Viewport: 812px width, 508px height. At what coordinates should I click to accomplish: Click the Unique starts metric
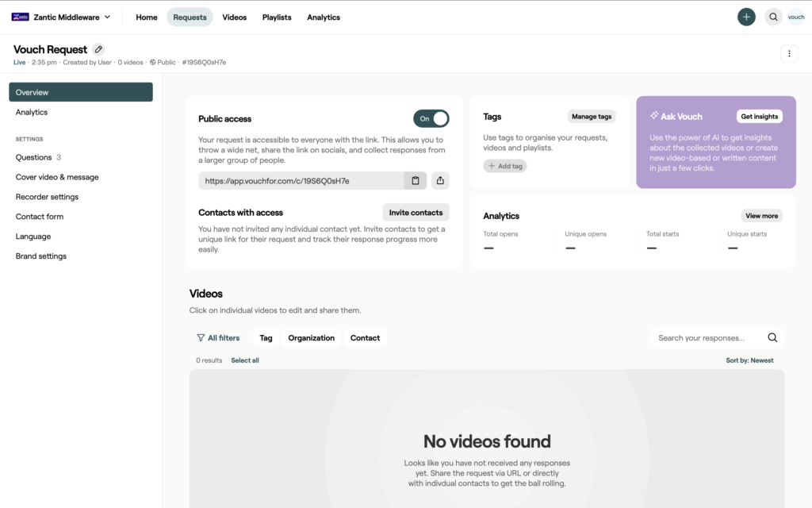747,241
